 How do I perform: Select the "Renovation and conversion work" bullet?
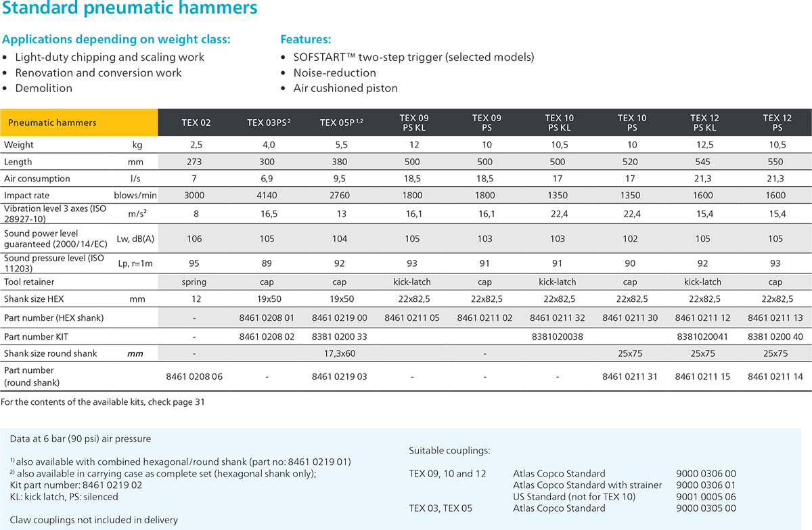tap(98, 72)
